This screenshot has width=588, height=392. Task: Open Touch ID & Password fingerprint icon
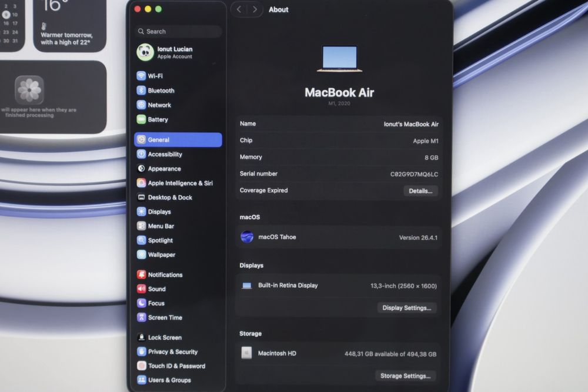tap(141, 366)
